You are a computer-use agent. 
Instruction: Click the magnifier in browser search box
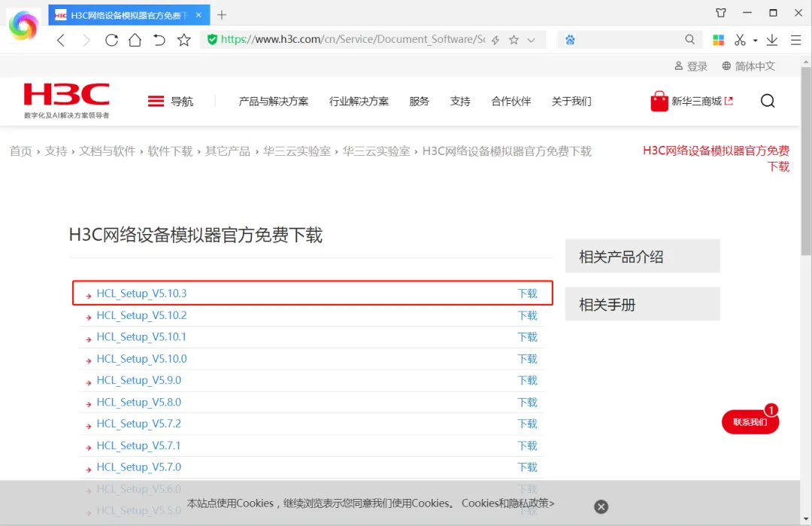(689, 39)
